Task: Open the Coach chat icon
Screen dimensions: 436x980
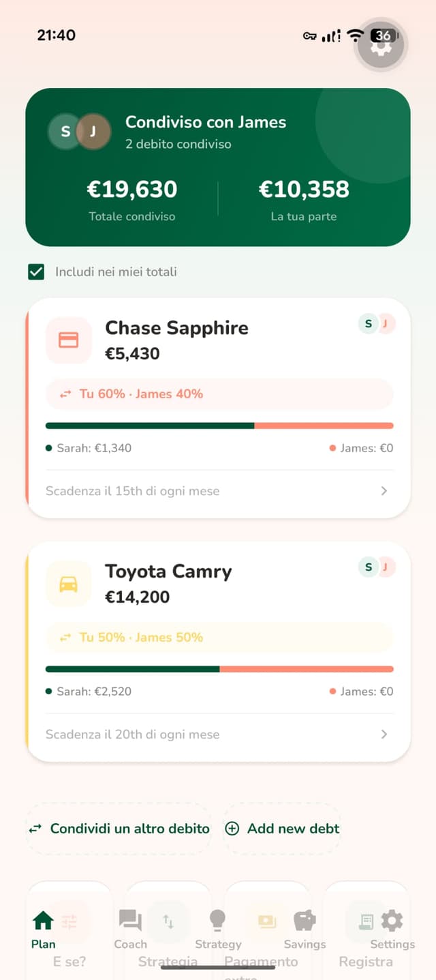Action: [129, 919]
